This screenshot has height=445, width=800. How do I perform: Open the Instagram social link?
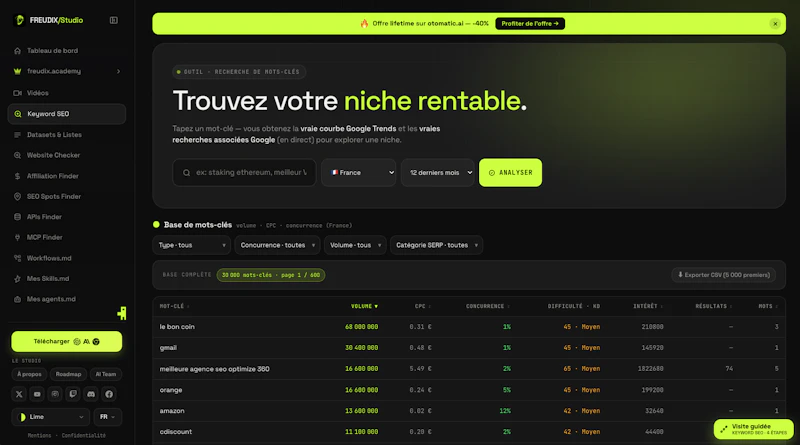coord(55,394)
